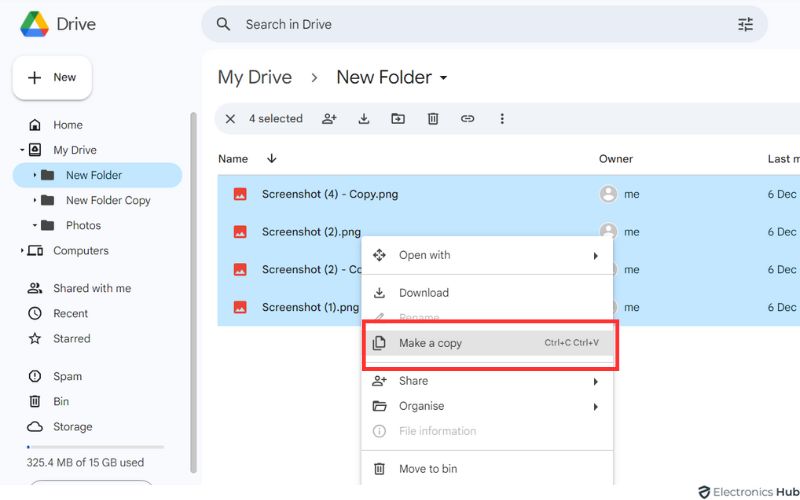
Task: Click the Google Drive logo
Action: coord(34,24)
